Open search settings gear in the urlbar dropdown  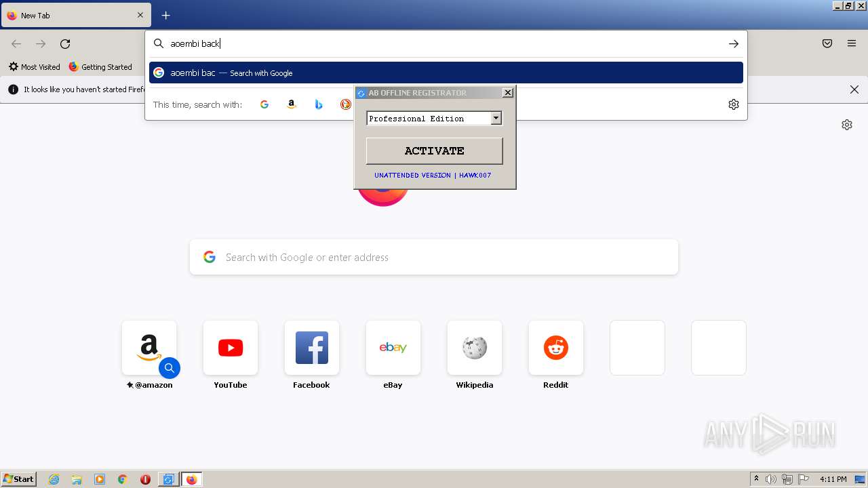pos(734,104)
